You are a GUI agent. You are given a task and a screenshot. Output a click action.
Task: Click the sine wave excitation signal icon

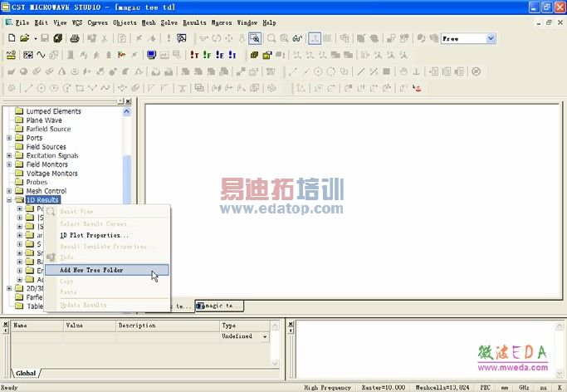coord(41,55)
